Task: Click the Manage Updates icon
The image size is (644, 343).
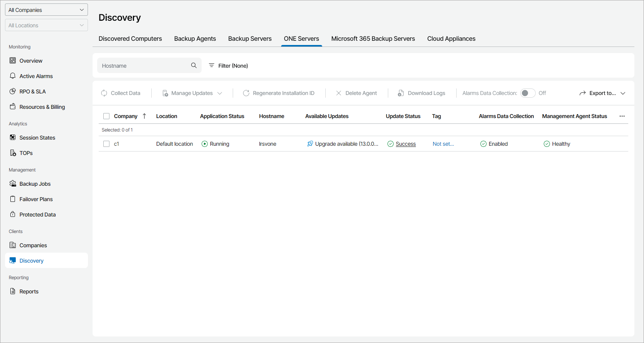Action: pyautogui.click(x=166, y=93)
